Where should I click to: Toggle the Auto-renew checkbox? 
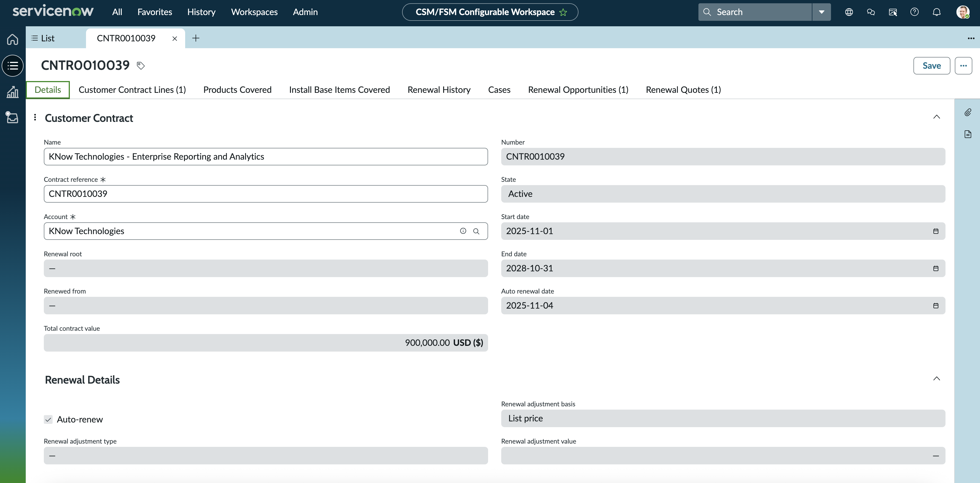48,419
